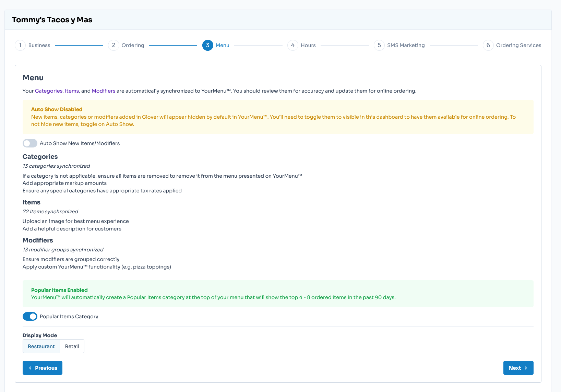Click '13 categories synchronized' text
The image size is (561, 392).
[x=56, y=166]
